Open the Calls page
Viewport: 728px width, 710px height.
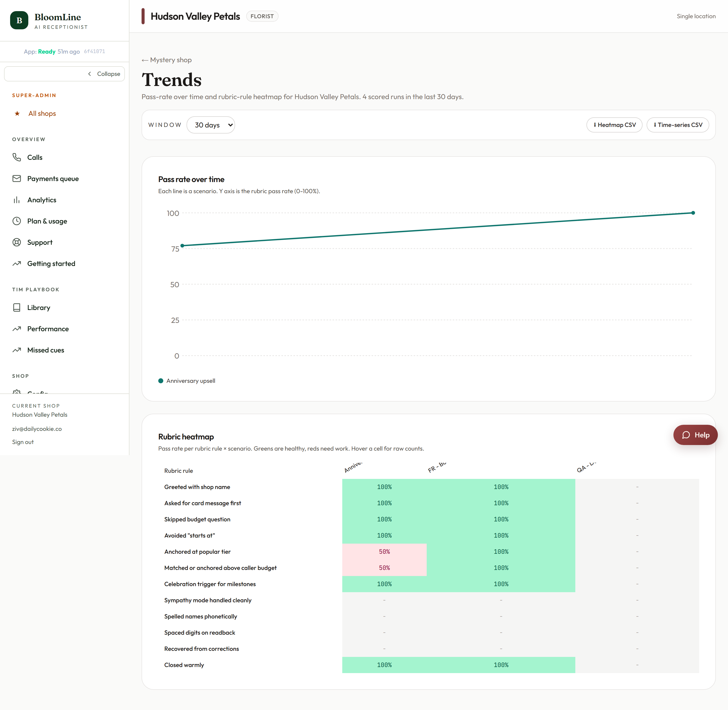click(35, 157)
